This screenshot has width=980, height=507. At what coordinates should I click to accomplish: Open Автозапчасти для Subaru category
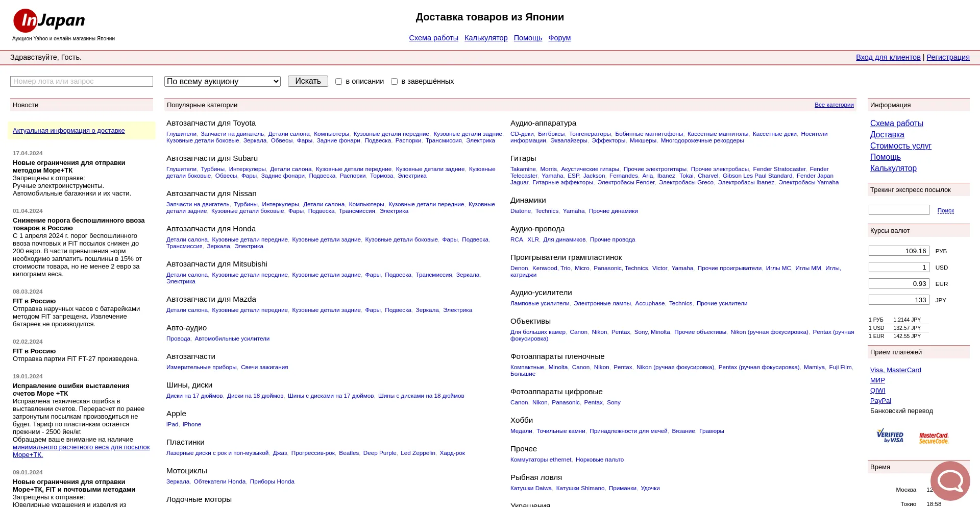[212, 158]
